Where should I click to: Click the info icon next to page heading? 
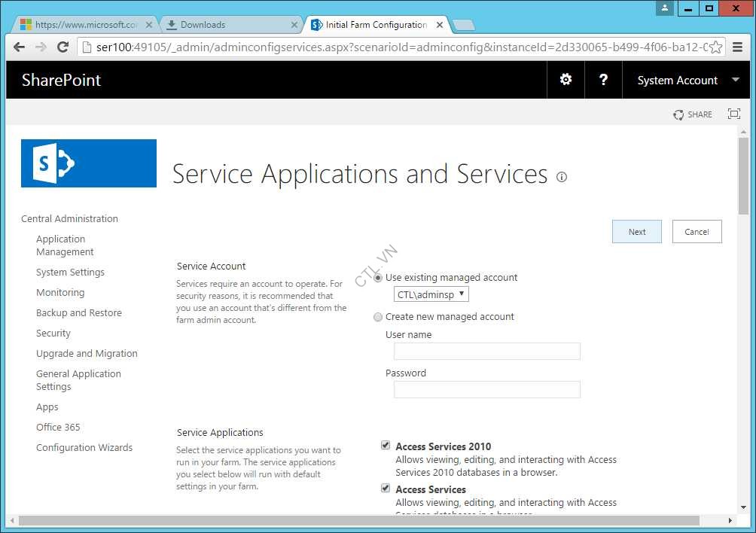pyautogui.click(x=562, y=177)
